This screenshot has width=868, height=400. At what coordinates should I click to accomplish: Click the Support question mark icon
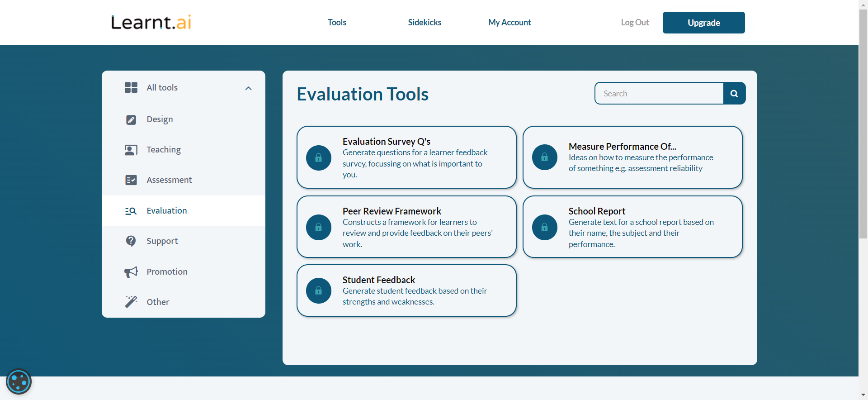point(131,241)
